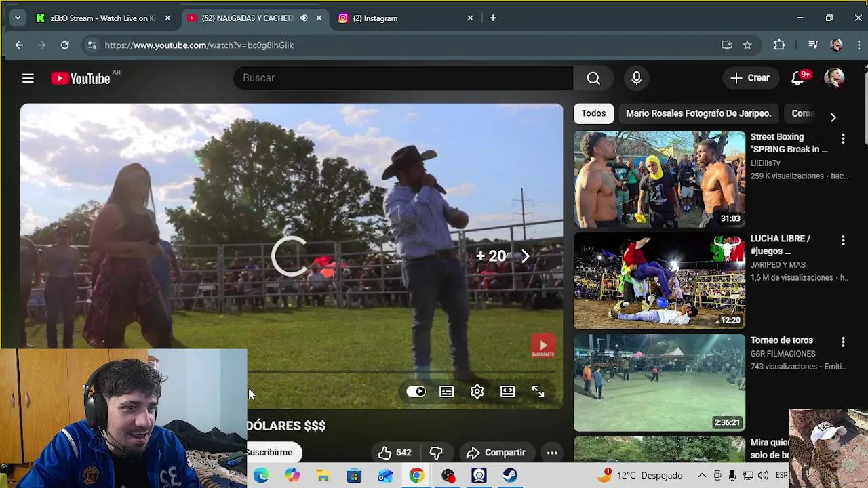Image resolution: width=868 pixels, height=488 pixels.
Task: Reload the page in Chrome
Action: click(x=64, y=45)
